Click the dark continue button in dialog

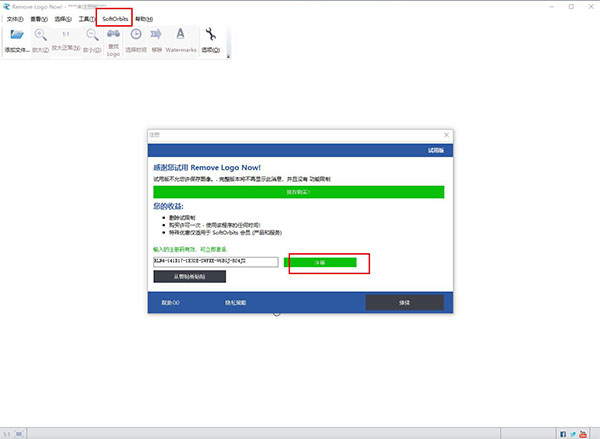click(x=404, y=302)
